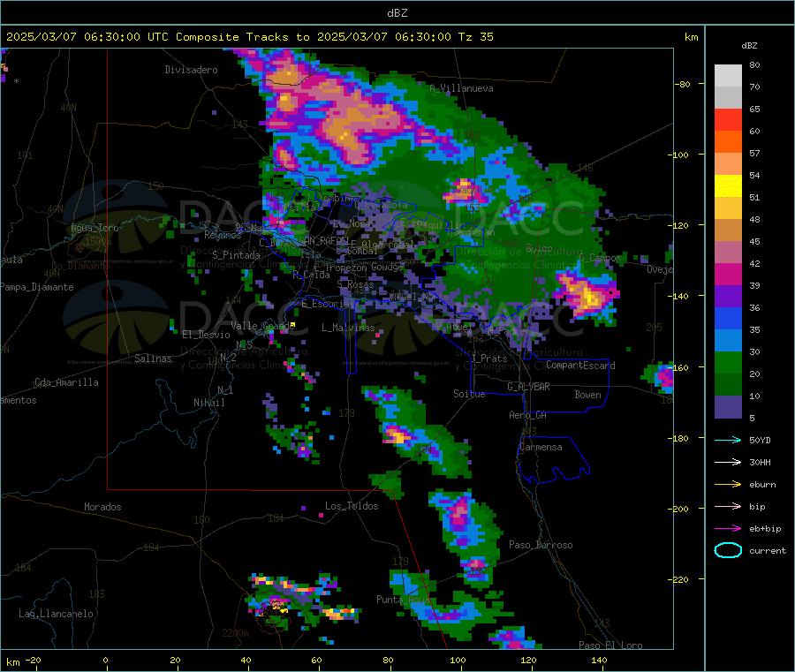The width and height of the screenshot is (795, 672).
Task: Click the 'E_Escorial' map label
Action: 327,304
